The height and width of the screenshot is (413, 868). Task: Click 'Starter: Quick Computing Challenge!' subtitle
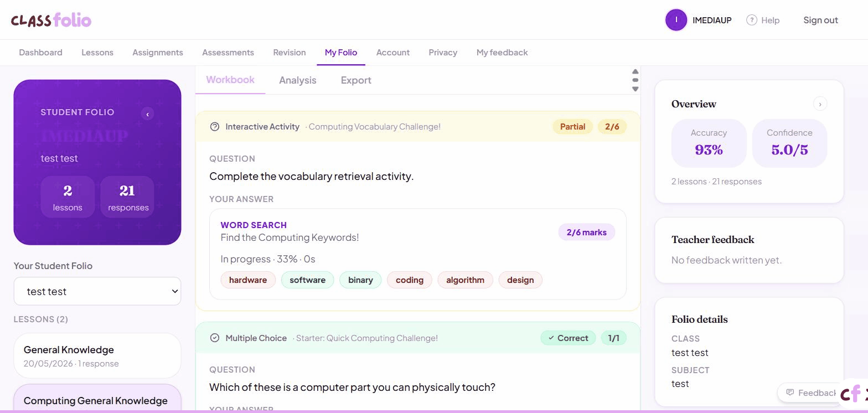click(x=367, y=338)
